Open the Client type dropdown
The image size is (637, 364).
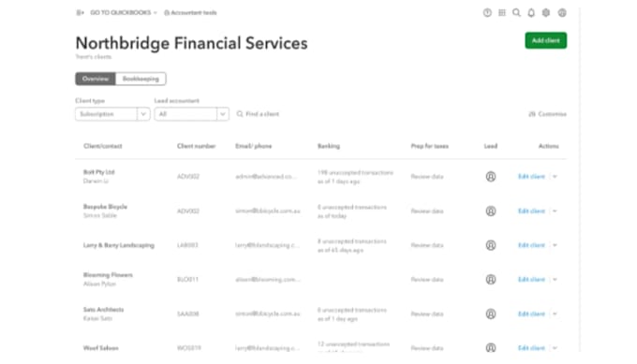tap(112, 114)
